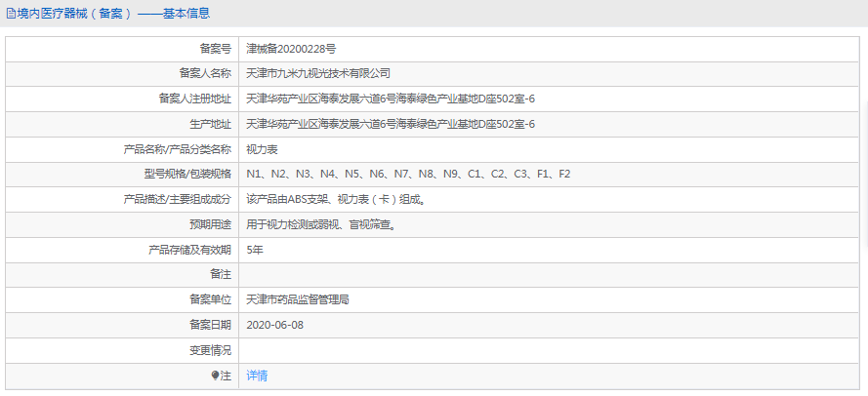Click the validity value 5年

[255, 250]
